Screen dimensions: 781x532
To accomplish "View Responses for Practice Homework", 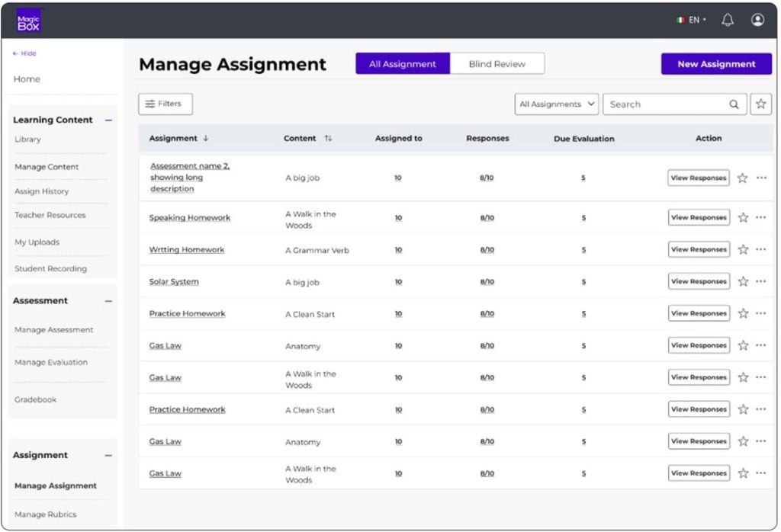I will coord(698,314).
